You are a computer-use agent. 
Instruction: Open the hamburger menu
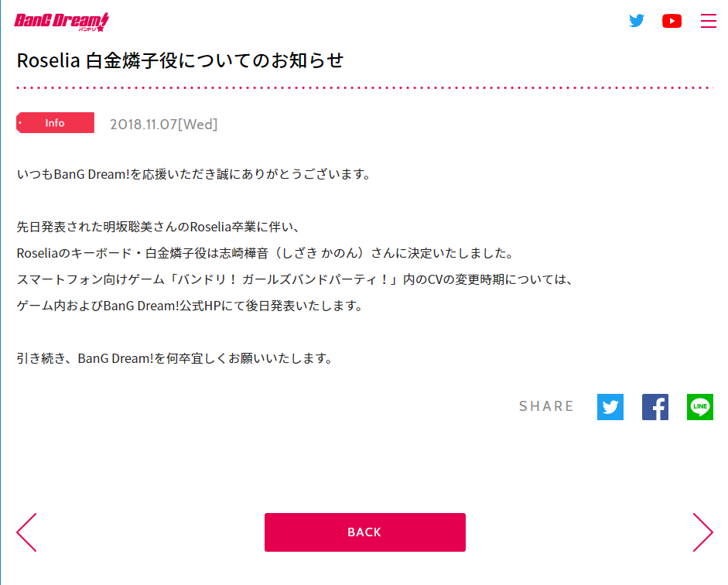click(x=708, y=21)
